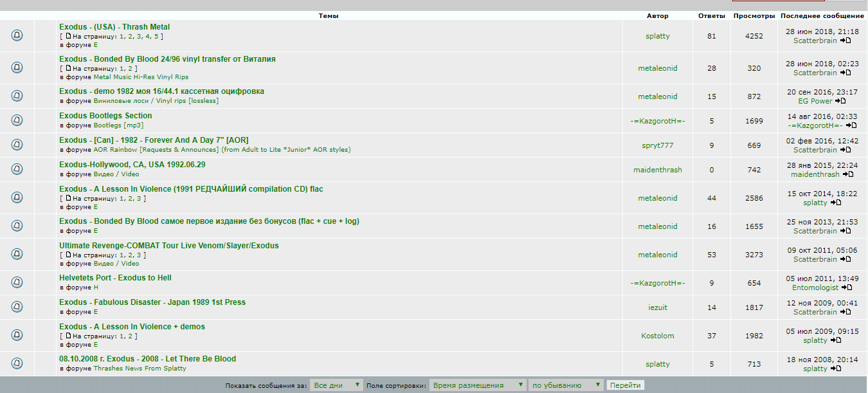The image size is (868, 393).
Task: Click the Просмотры column header
Action: [x=754, y=15]
